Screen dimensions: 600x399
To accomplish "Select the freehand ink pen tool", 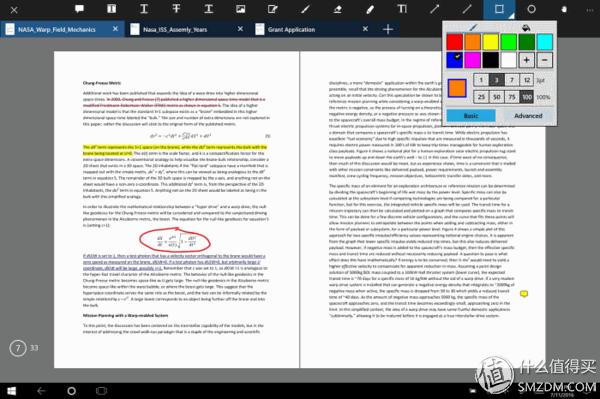I will click(305, 9).
